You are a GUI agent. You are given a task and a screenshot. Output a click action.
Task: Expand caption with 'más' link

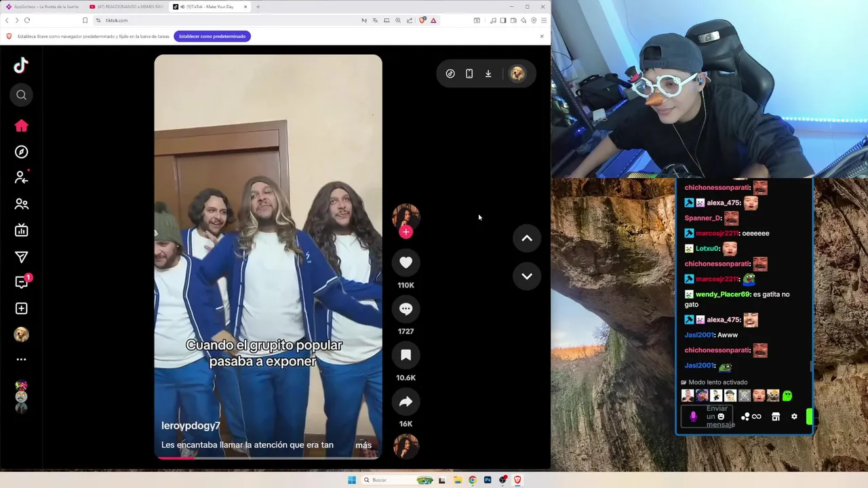pos(363,445)
